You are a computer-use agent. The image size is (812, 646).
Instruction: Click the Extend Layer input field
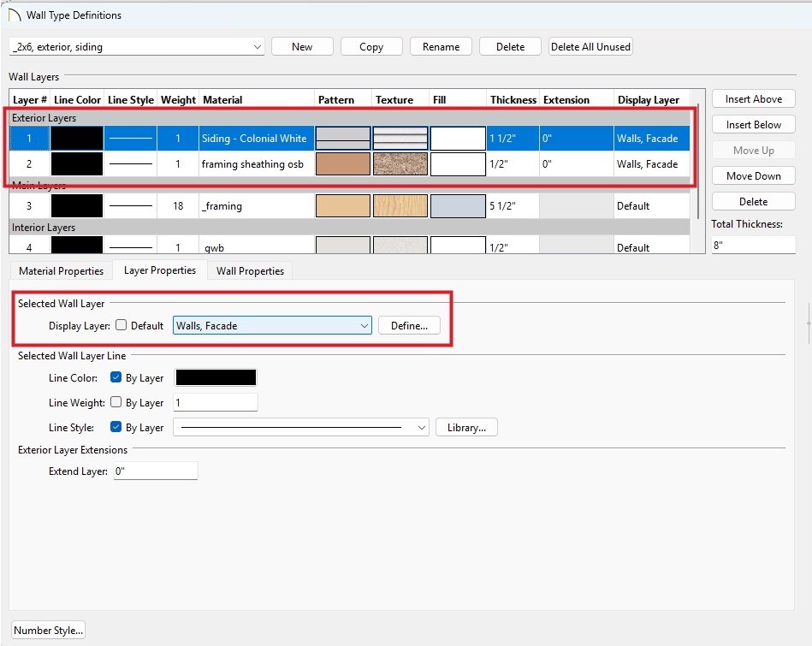[x=154, y=471]
